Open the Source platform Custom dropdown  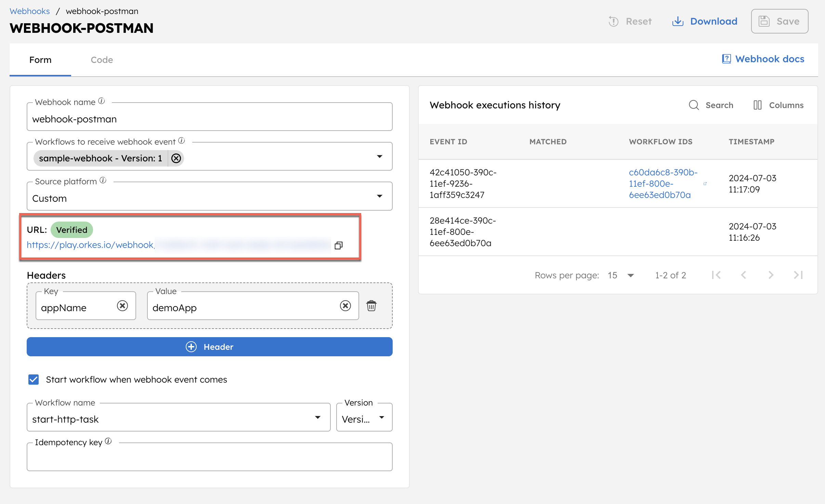click(210, 196)
